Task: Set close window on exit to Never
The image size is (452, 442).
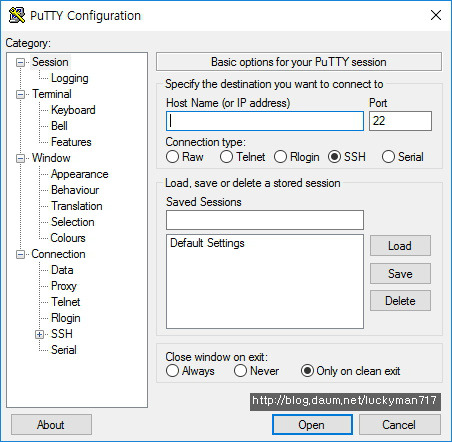Action: point(240,371)
